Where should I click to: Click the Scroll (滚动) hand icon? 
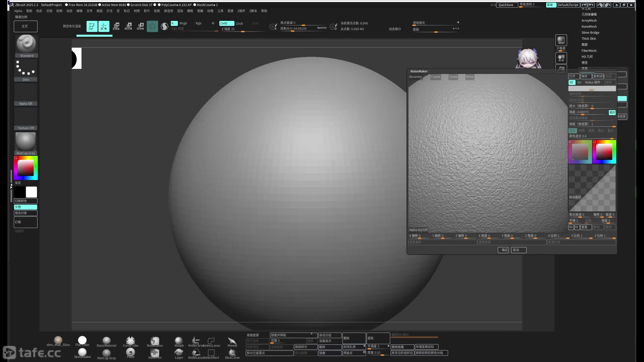click(x=561, y=58)
